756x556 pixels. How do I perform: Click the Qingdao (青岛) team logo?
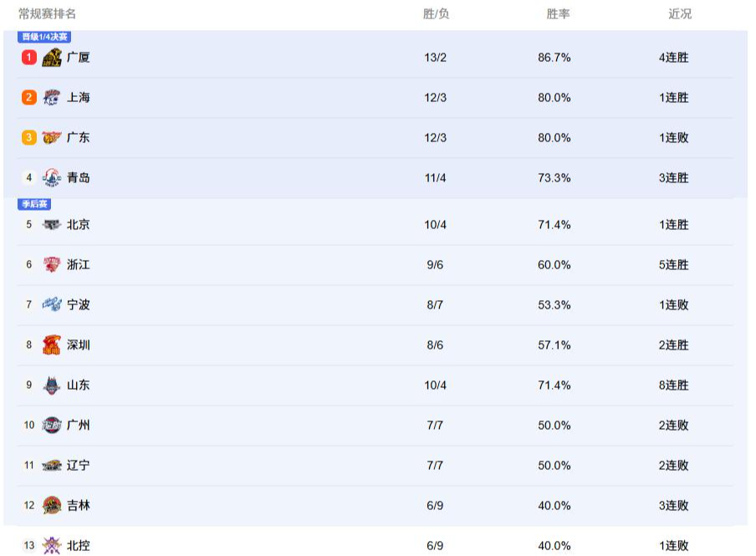(x=52, y=178)
